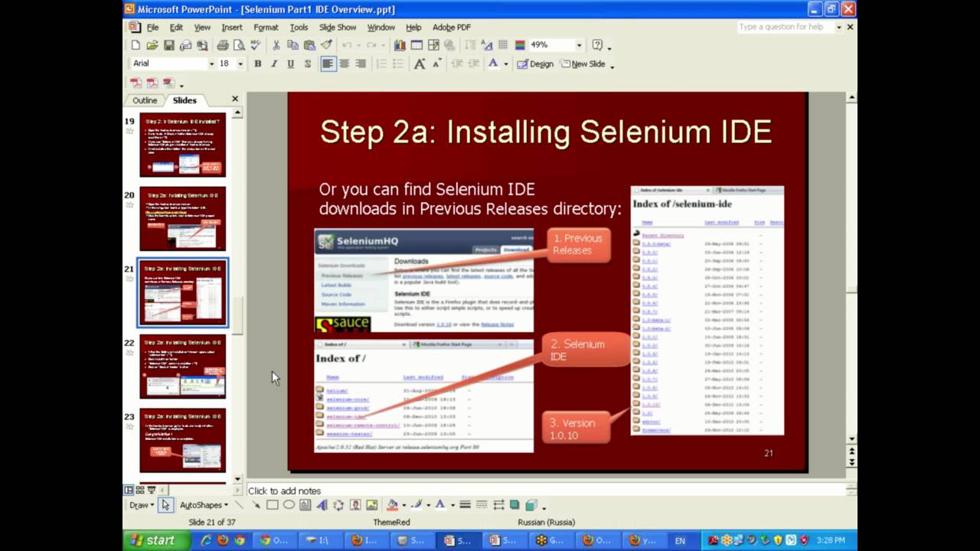Image resolution: width=980 pixels, height=551 pixels.
Task: Switch to the Outline tab
Action: (145, 100)
